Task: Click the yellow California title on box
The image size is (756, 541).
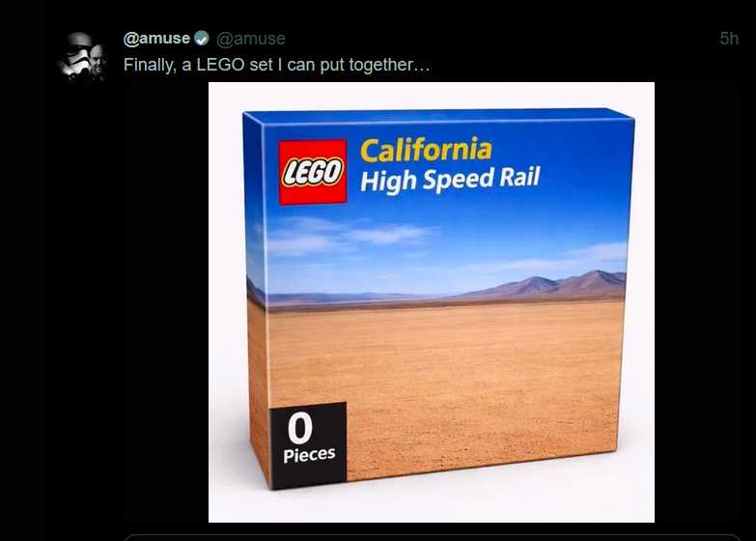Action: click(425, 150)
